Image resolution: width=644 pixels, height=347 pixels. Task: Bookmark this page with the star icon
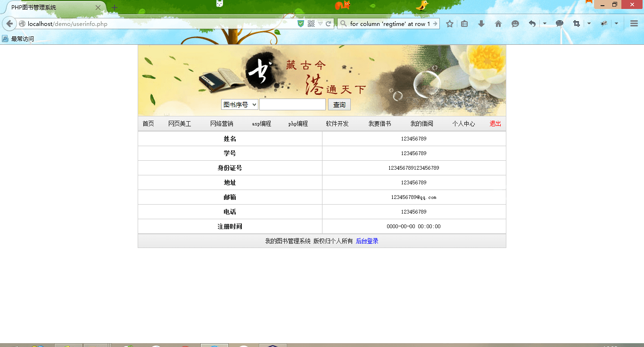[450, 24]
